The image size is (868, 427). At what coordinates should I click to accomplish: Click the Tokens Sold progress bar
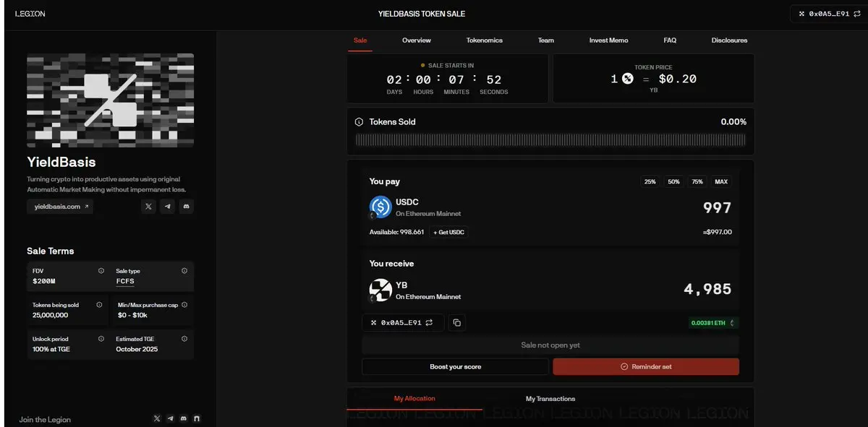pos(550,139)
